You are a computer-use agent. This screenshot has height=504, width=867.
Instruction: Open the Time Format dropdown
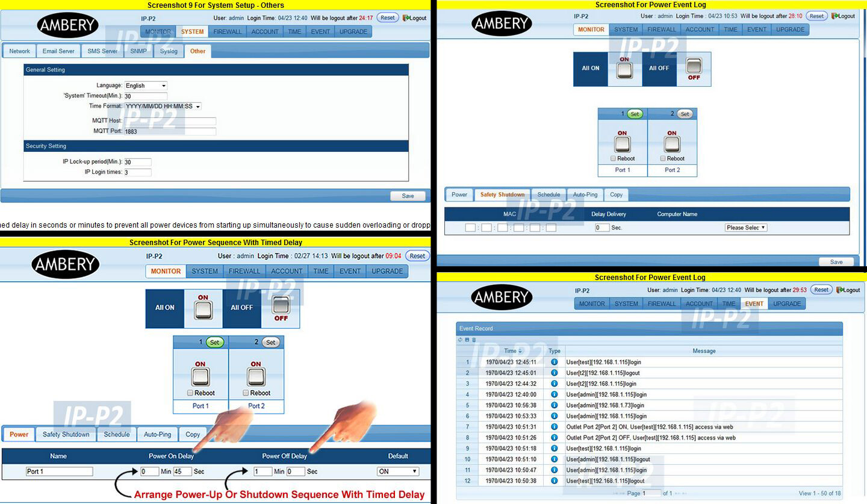(163, 107)
